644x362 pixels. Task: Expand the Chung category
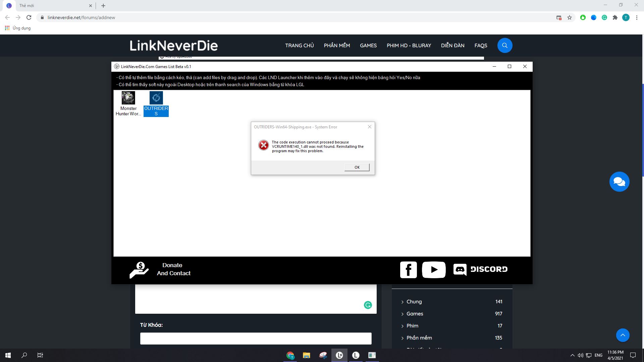coord(414,302)
